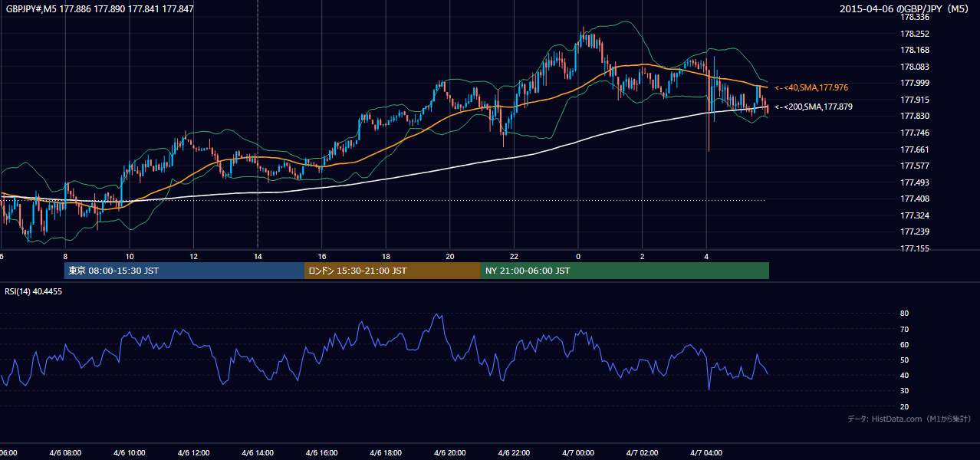Click price axis label 177.408
980x460 pixels.
point(915,199)
